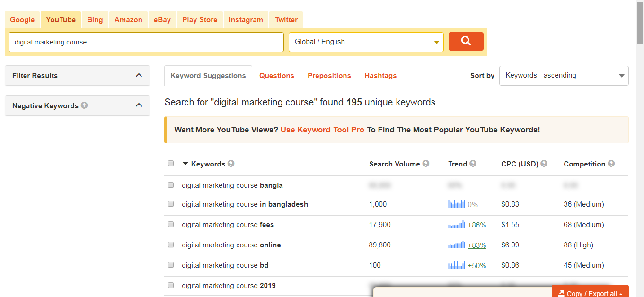The image size is (644, 297).
Task: Open the Sort by dropdown
Action: (x=564, y=76)
